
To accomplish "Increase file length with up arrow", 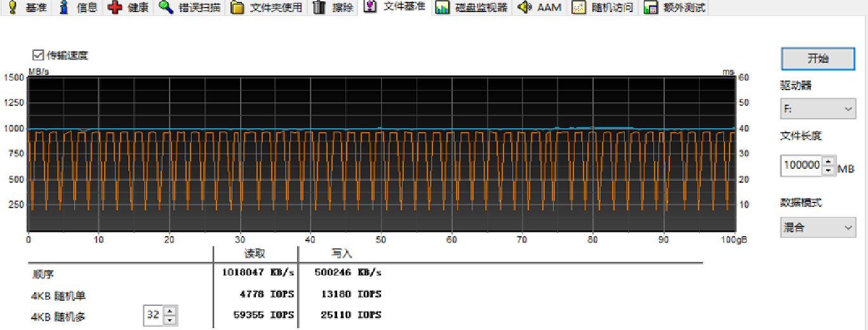I will coord(828,161).
